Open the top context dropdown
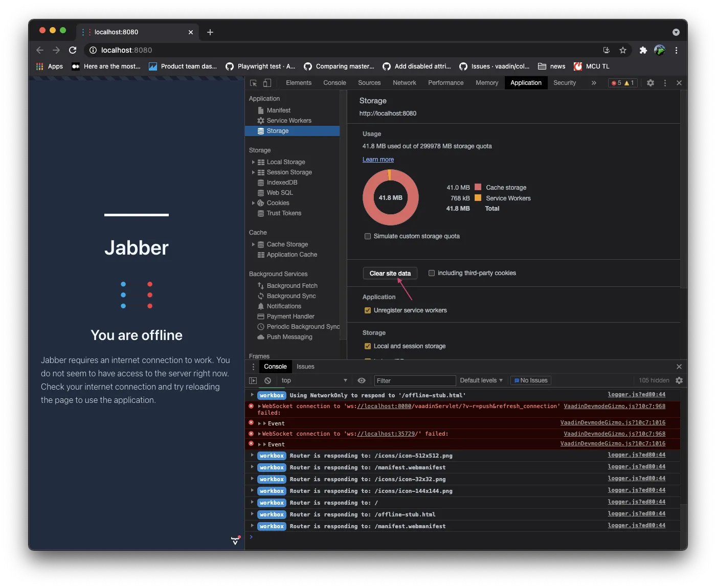Screen dimensions: 716x588 coord(314,380)
